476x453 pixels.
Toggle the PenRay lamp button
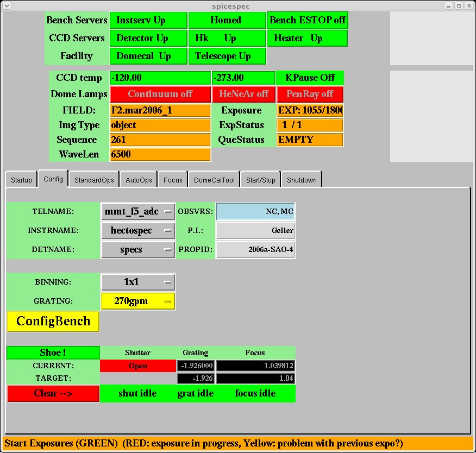point(310,94)
